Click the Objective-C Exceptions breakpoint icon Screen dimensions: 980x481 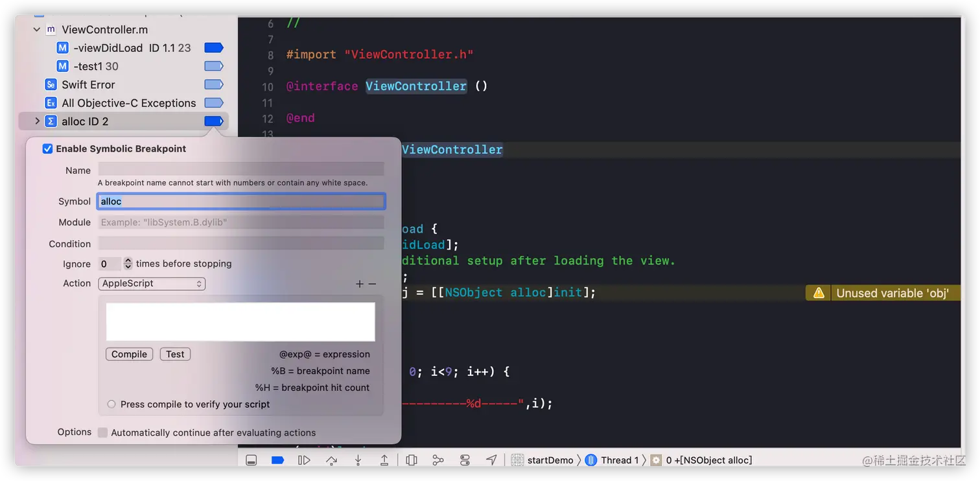coord(51,102)
